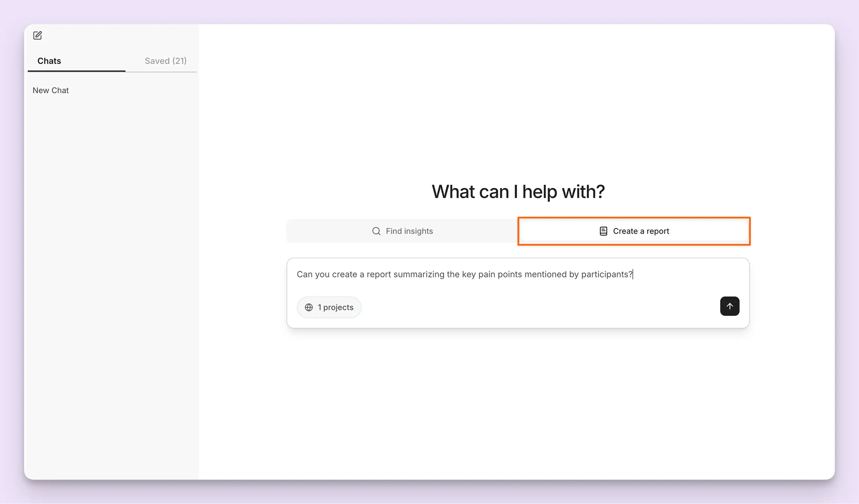Open a new chat using the pencil icon
The width and height of the screenshot is (859, 504).
(x=37, y=35)
